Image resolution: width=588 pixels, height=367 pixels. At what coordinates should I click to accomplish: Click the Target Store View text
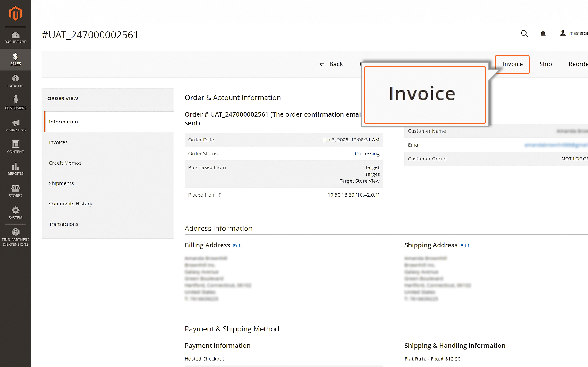pyautogui.click(x=359, y=181)
